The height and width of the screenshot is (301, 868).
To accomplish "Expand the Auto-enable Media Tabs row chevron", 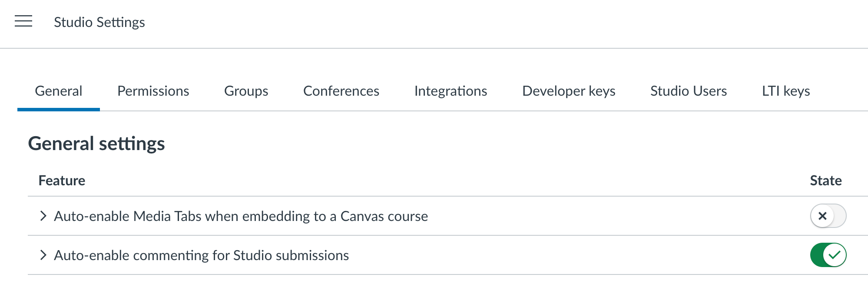I will tap(43, 216).
